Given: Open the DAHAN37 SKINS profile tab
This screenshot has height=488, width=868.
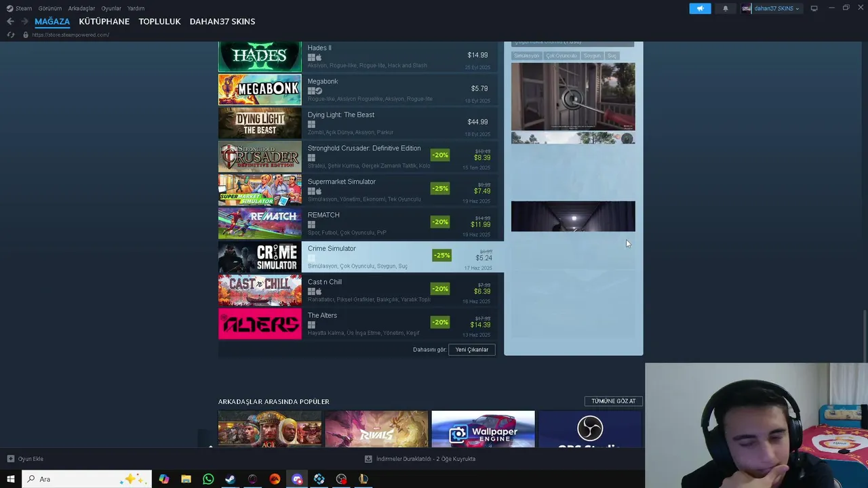Looking at the screenshot, I should [x=222, y=22].
